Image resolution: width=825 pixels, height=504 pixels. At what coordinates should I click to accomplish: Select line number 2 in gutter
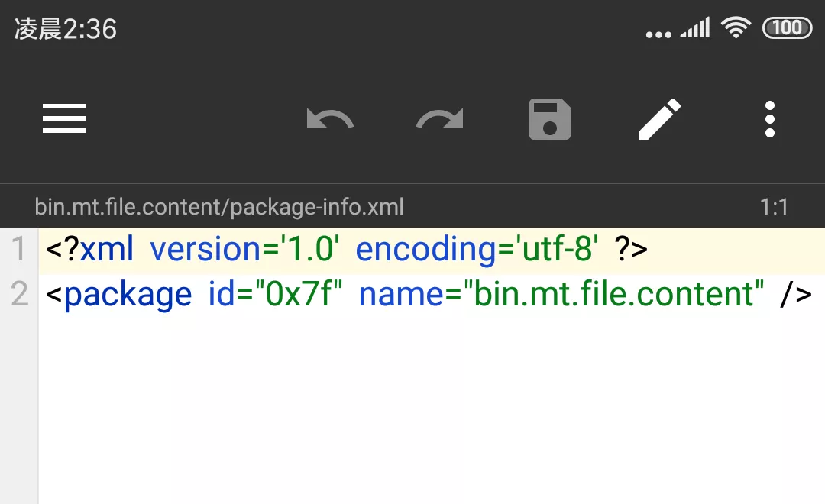pyautogui.click(x=19, y=295)
